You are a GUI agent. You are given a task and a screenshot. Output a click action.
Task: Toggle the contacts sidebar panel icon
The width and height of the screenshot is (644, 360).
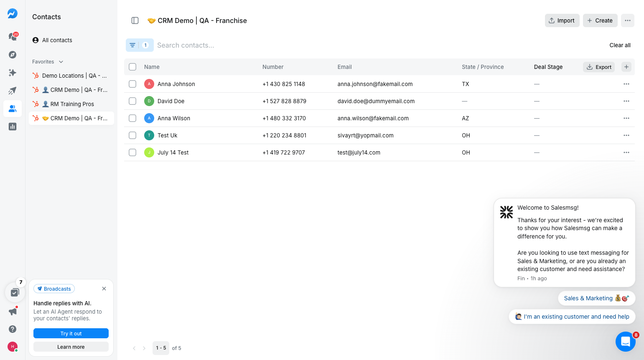click(x=135, y=20)
